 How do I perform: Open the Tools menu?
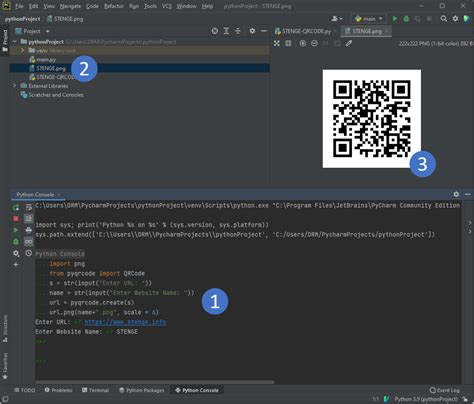coord(150,6)
